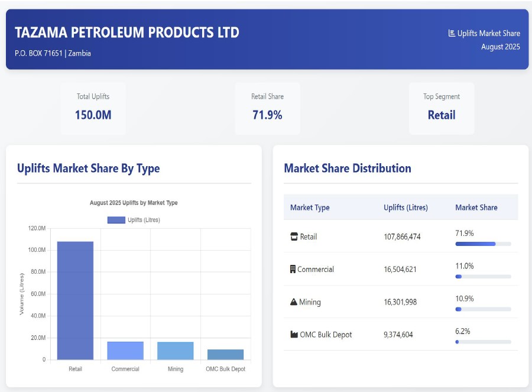Select the Retail Share 71.9% card
The image size is (532, 392).
[267, 108]
